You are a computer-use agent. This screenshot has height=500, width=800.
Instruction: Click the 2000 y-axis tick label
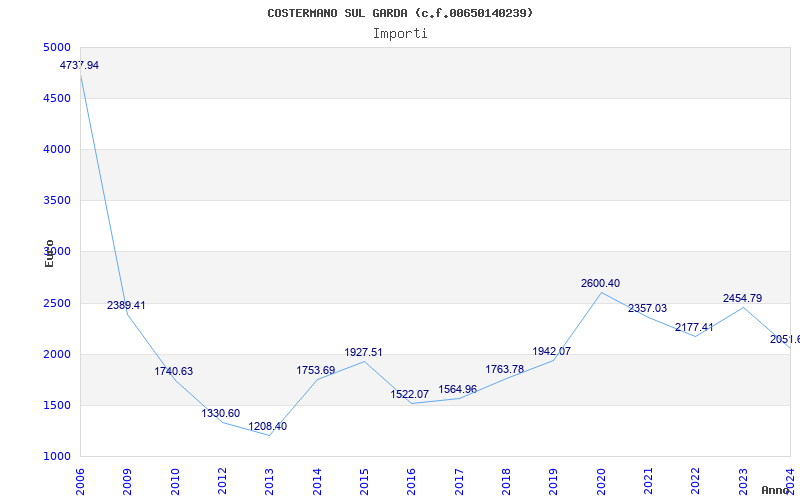point(57,355)
